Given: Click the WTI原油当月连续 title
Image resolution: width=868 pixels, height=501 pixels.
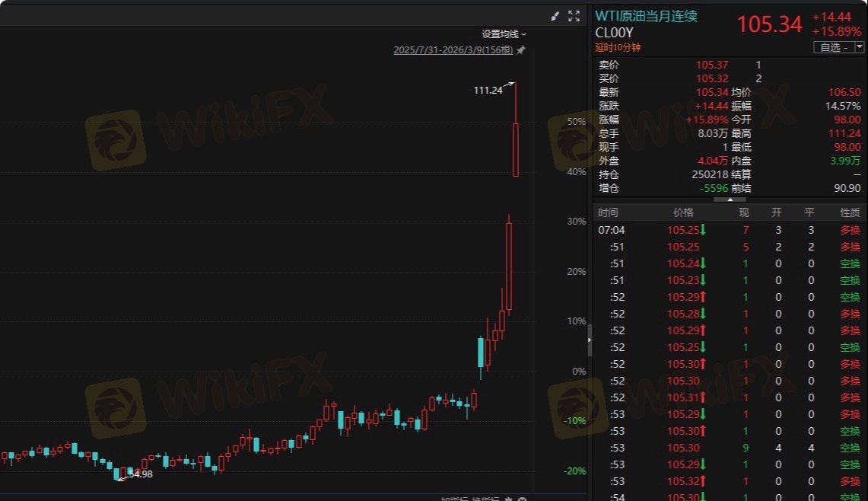Looking at the screenshot, I should coord(646,16).
